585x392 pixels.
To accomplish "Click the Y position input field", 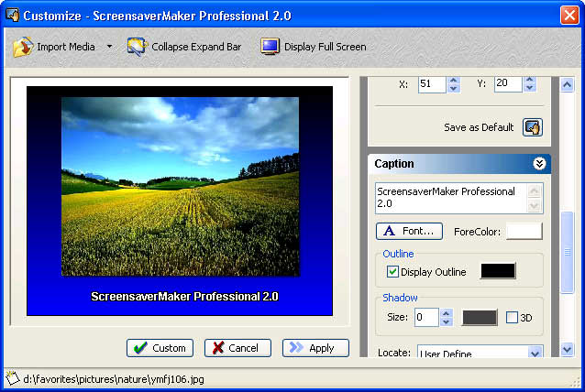I will pyautogui.click(x=508, y=84).
